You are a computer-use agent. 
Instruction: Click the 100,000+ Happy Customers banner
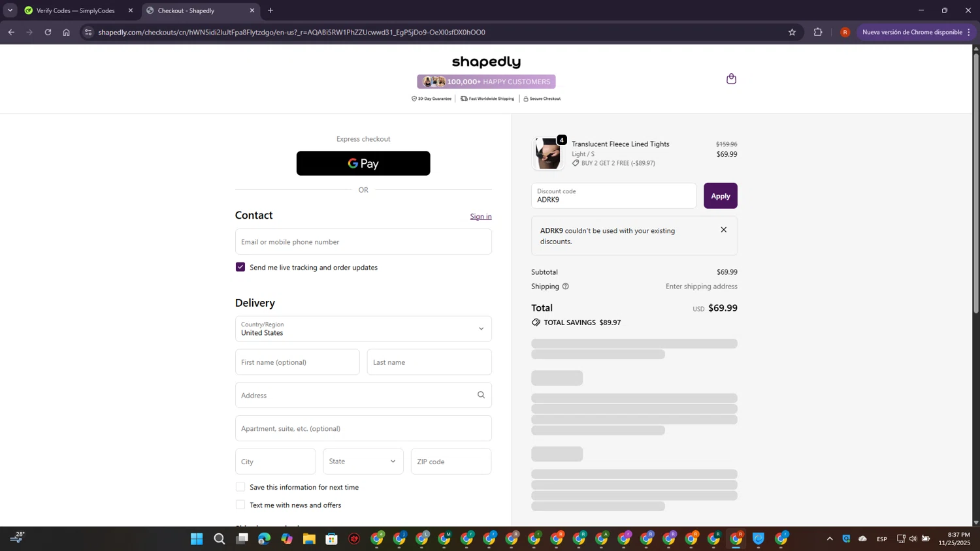487,82
